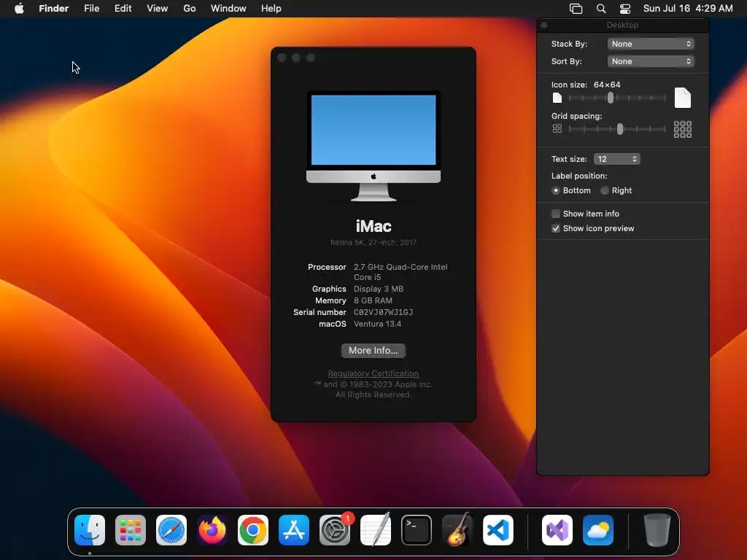Open the Window menu

[x=228, y=9]
